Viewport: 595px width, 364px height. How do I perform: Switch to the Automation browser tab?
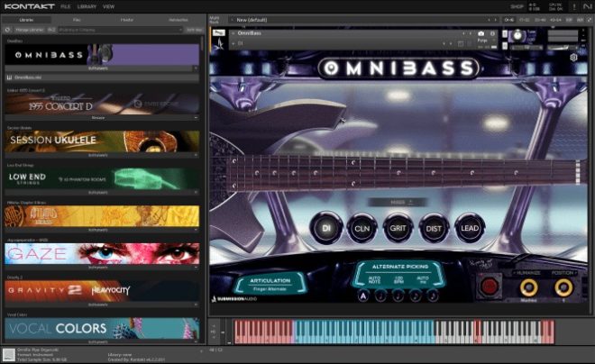coord(178,20)
